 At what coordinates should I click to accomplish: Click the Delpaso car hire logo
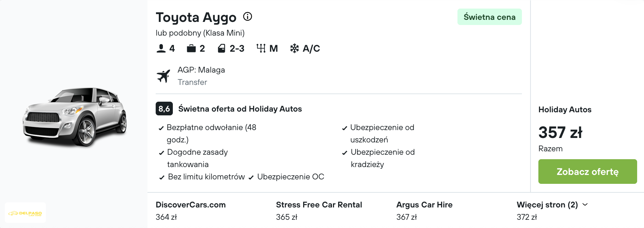tap(25, 213)
